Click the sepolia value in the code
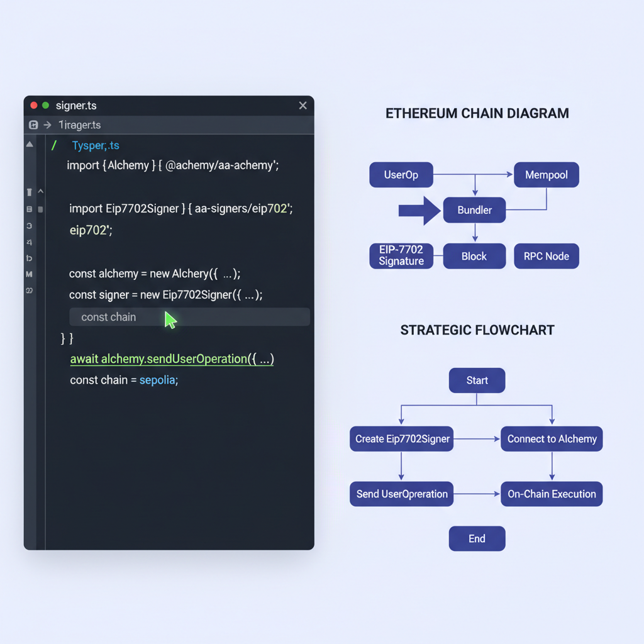 tap(160, 380)
